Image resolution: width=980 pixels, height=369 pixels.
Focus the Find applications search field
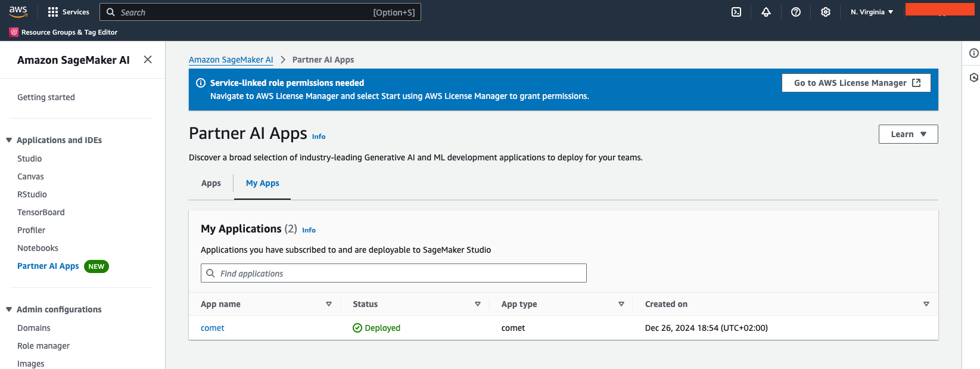[x=394, y=273]
